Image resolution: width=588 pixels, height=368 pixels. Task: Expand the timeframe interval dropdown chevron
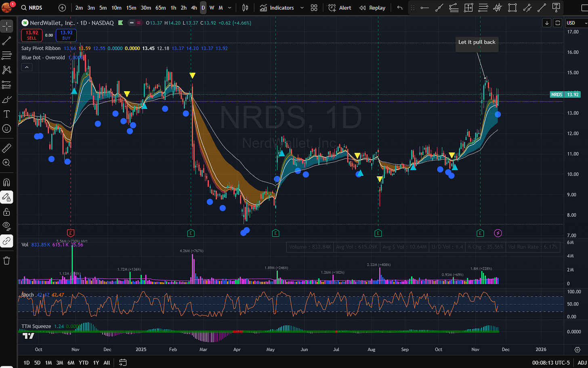230,8
